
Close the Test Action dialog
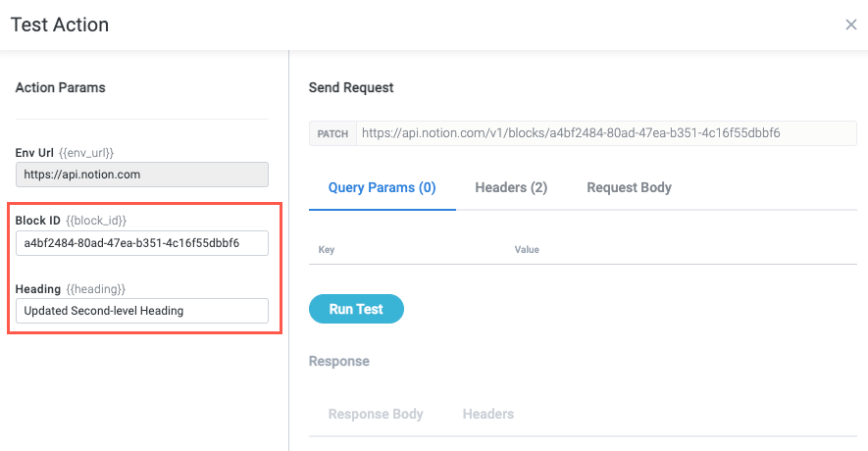point(850,25)
